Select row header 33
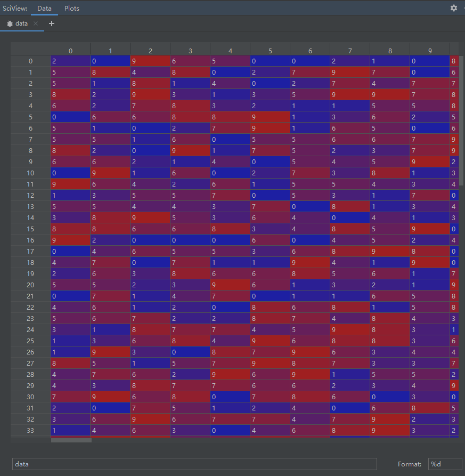Screen dimensions: 465x476 [30, 430]
